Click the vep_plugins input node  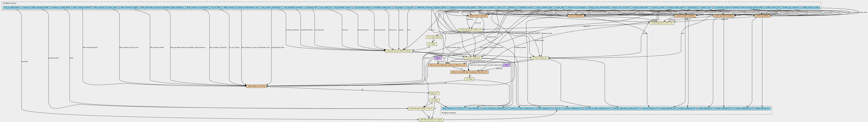pos(399,7)
